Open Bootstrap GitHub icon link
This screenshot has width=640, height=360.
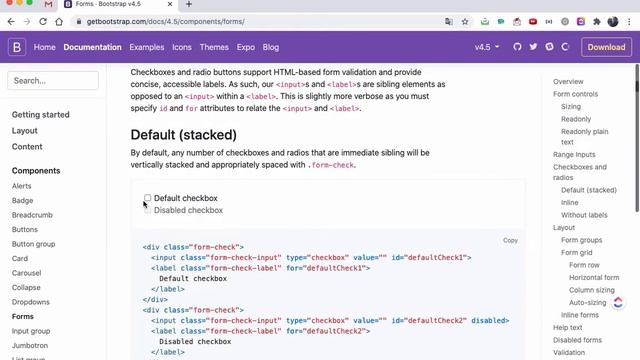tap(517, 47)
